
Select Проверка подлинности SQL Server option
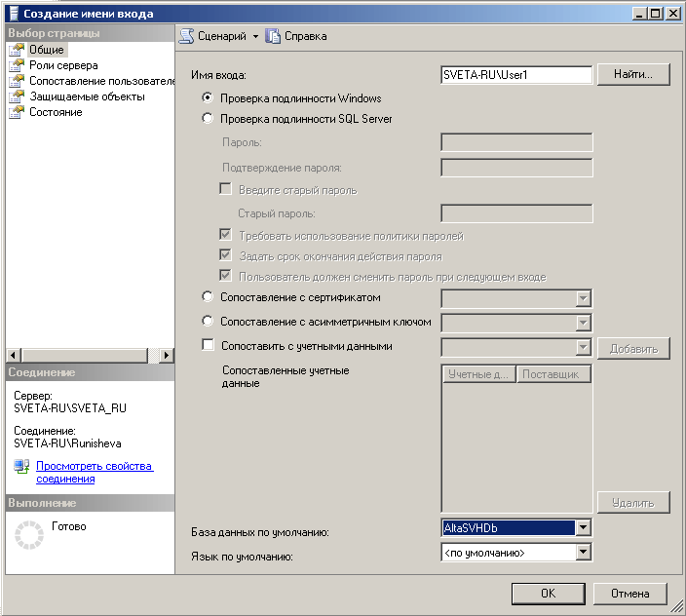(x=207, y=119)
